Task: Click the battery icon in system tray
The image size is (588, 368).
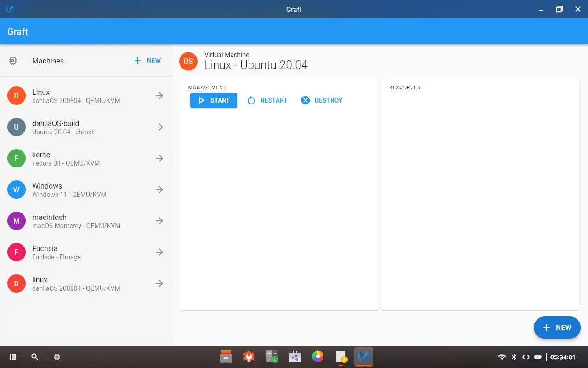Action: pos(538,357)
